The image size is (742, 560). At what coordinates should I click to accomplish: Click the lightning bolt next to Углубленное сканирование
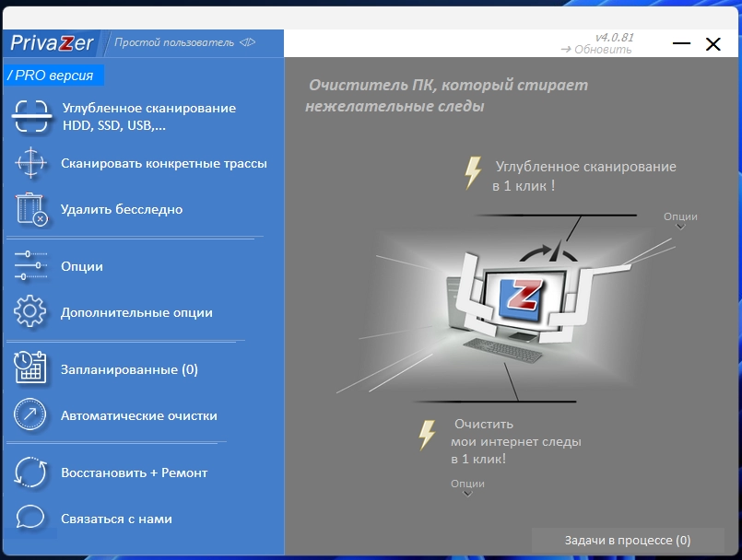(x=473, y=173)
